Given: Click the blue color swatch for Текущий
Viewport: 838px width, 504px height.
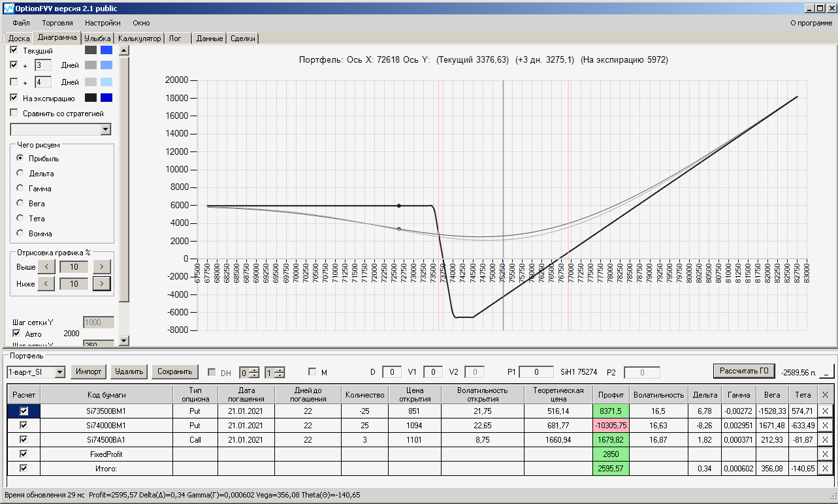Looking at the screenshot, I should point(106,50).
